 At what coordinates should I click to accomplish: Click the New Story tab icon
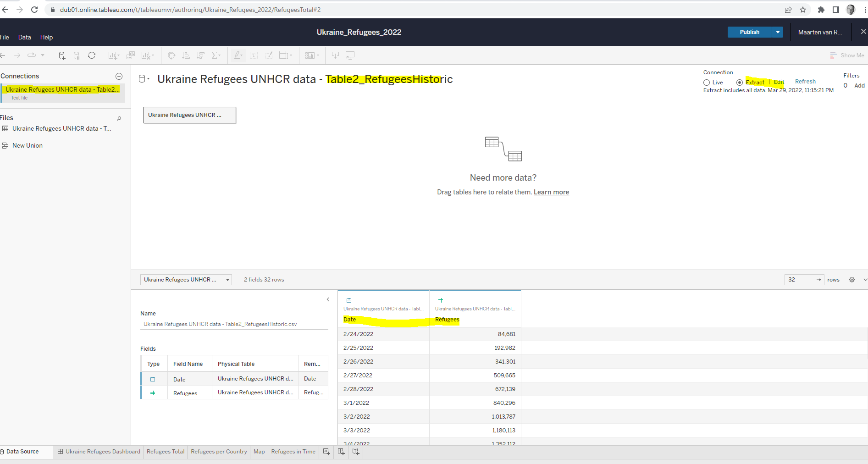(x=356, y=452)
